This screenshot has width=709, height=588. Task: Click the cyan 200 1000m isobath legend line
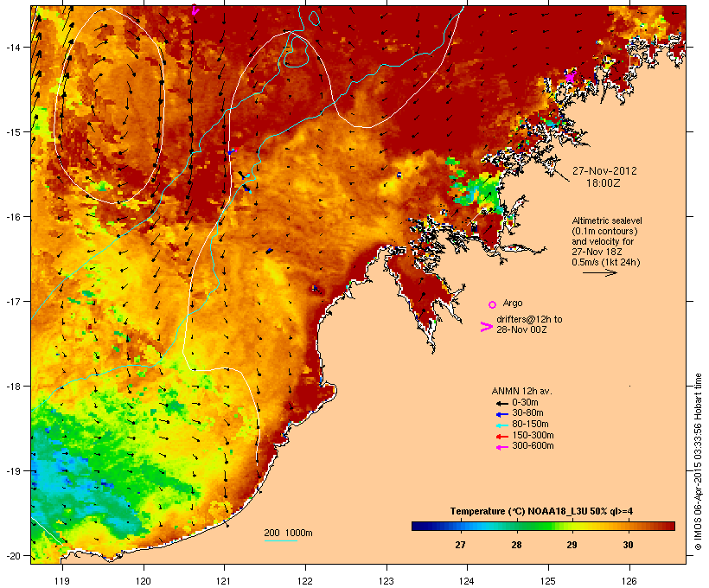tap(280, 540)
